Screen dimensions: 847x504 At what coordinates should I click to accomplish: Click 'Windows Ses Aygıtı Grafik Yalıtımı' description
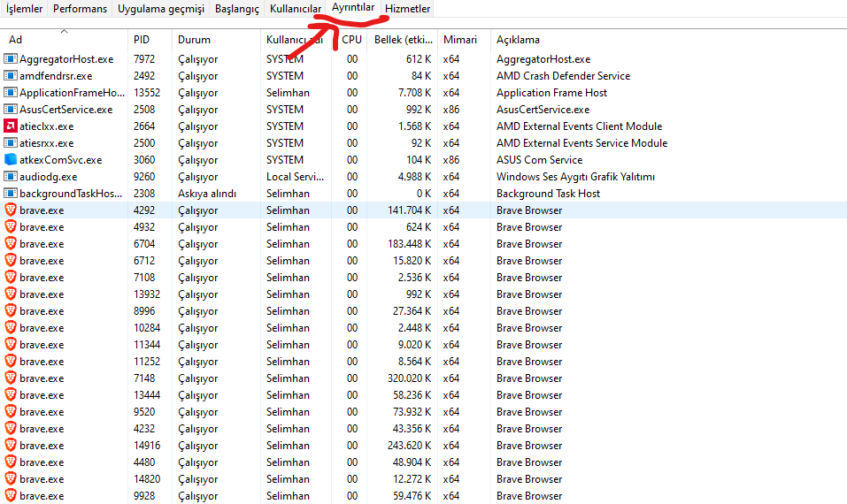pyautogui.click(x=575, y=177)
